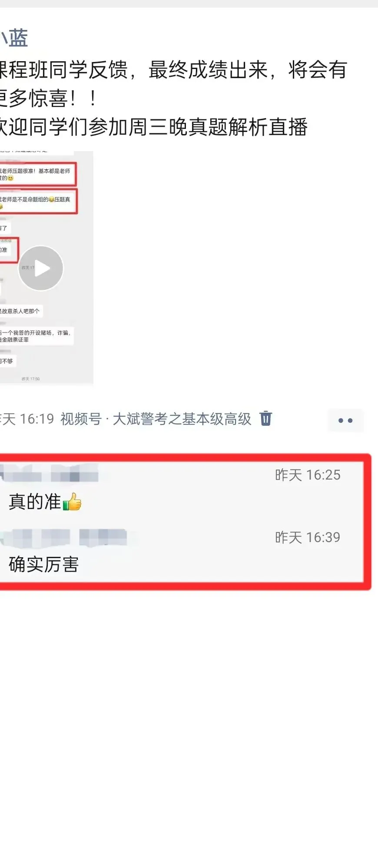Tap the comment timestamp 昨天 16:39
Image resolution: width=378 pixels, height=868 pixels.
pyautogui.click(x=308, y=537)
